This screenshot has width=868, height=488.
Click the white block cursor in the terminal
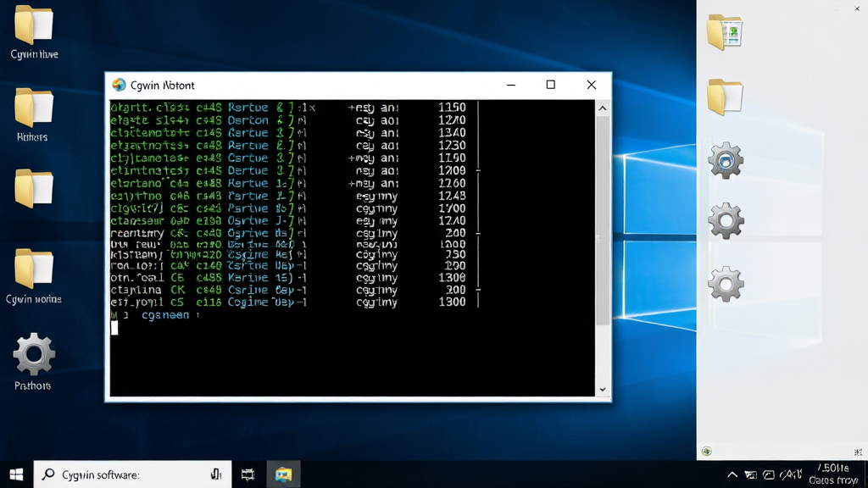point(114,328)
